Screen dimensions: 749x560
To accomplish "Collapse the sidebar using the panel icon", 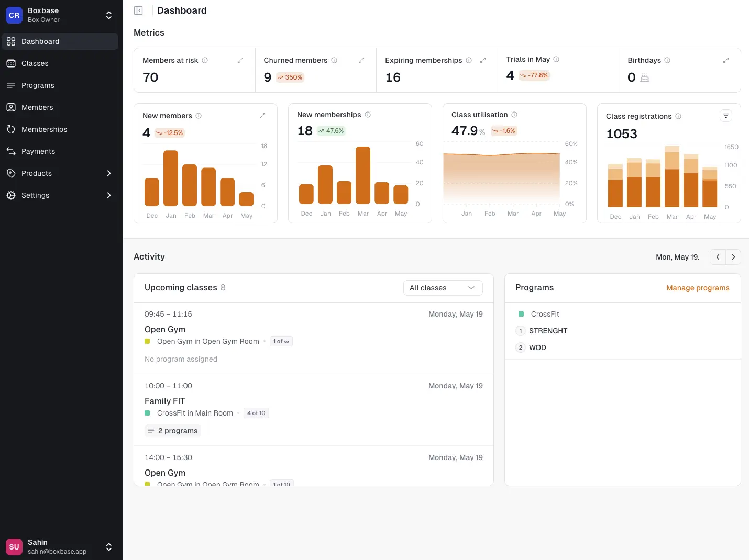I will click(x=138, y=10).
